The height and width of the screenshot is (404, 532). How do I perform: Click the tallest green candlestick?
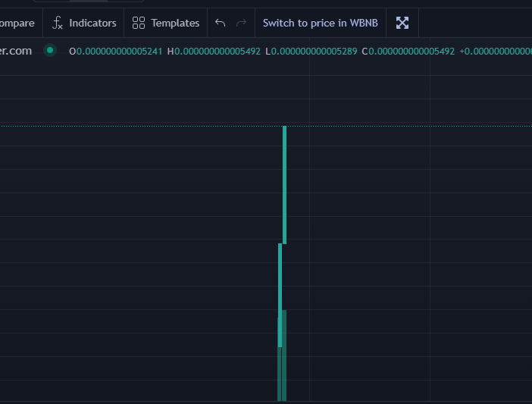(x=284, y=185)
